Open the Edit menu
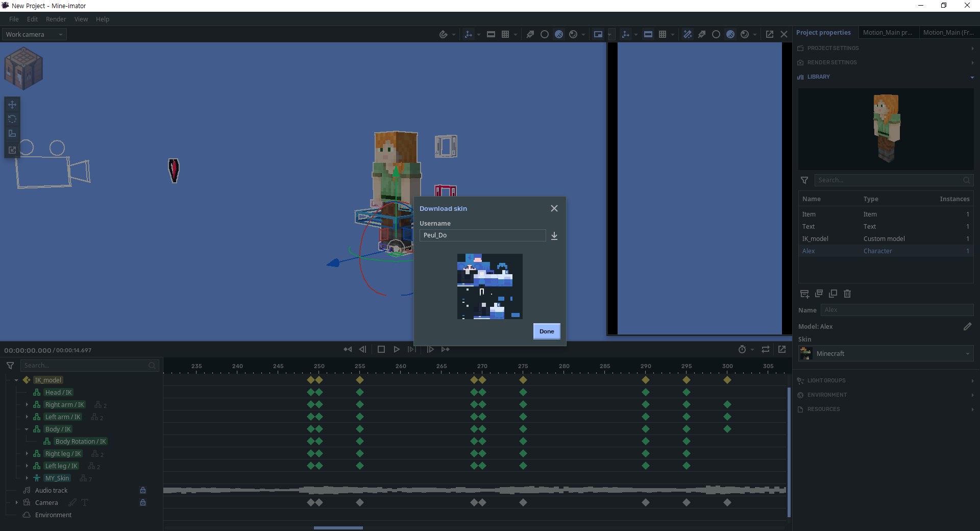This screenshot has width=980, height=531. pos(32,19)
